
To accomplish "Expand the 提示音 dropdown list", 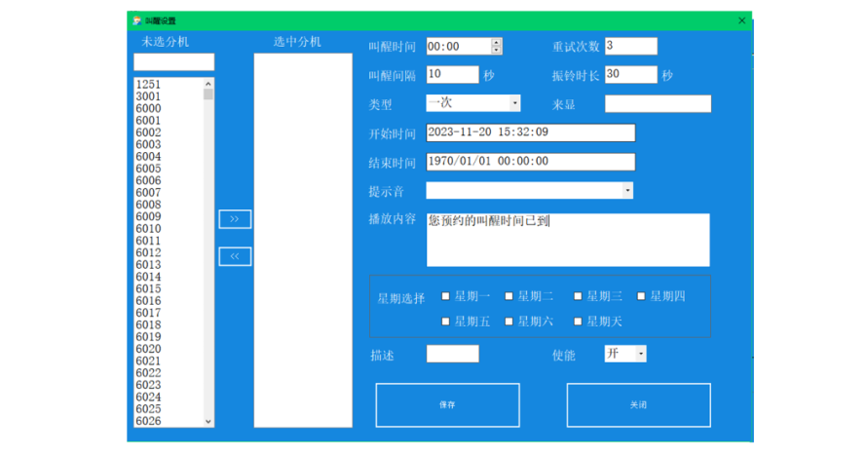I will tap(626, 191).
